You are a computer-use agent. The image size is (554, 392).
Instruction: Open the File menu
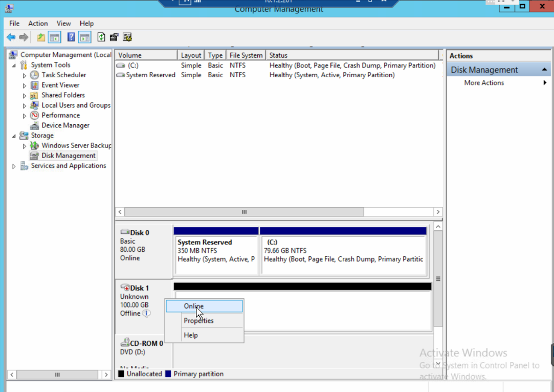(14, 24)
